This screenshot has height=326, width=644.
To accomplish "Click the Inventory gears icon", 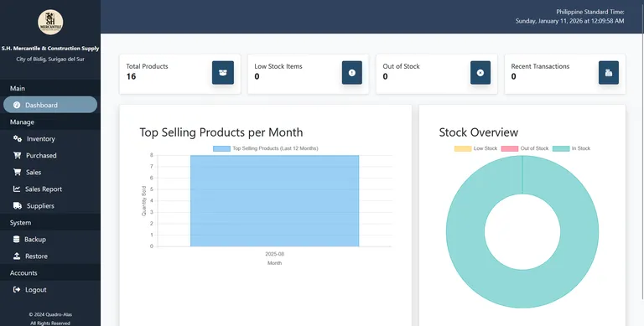I will tap(18, 139).
